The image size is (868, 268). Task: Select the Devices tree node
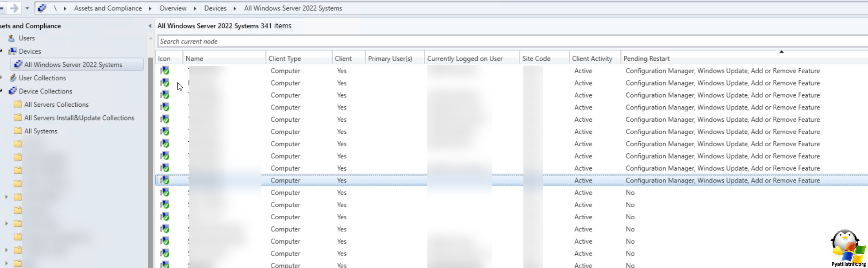(30, 51)
